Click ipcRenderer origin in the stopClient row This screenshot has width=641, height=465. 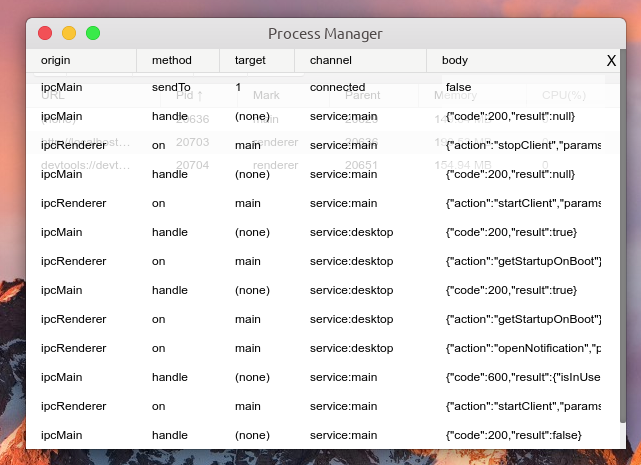click(x=73, y=146)
